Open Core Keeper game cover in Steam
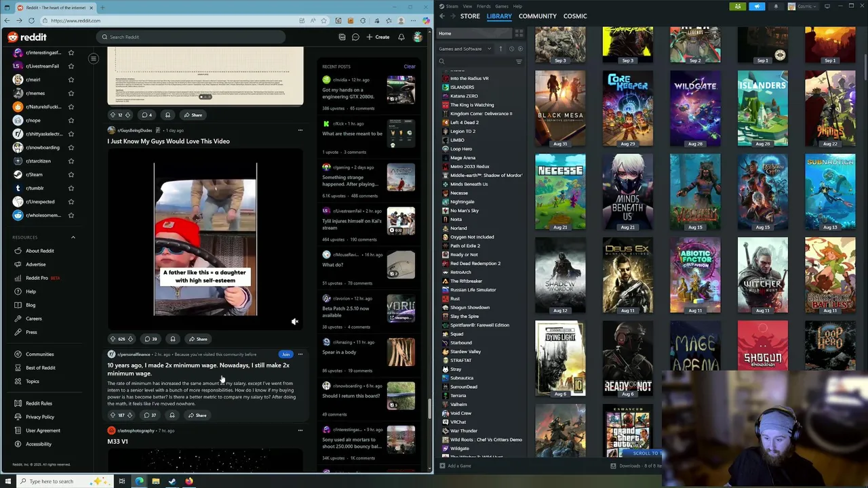Screen dimensions: 868x488 [628, 108]
